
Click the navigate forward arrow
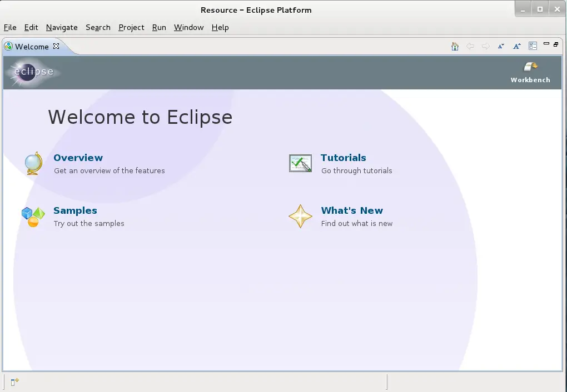click(x=486, y=46)
